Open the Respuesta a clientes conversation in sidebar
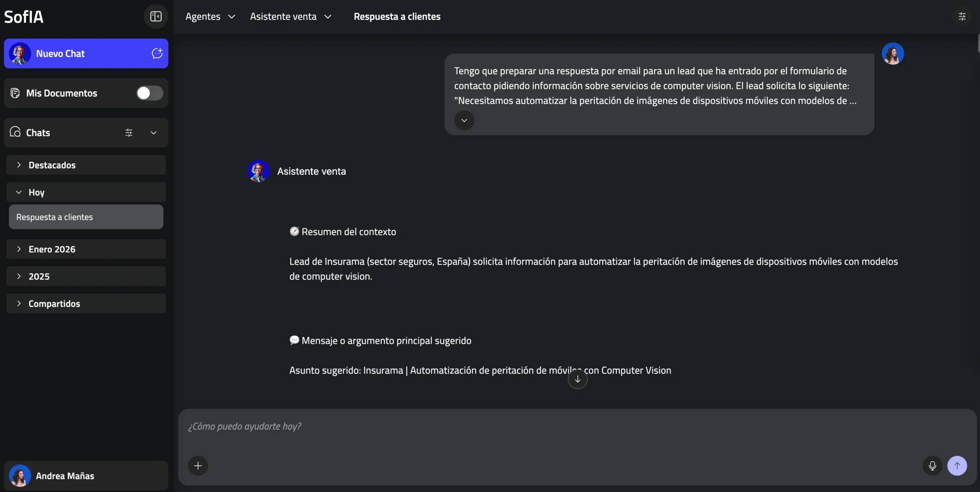Screen dimensions: 980x492 pos(55,216)
